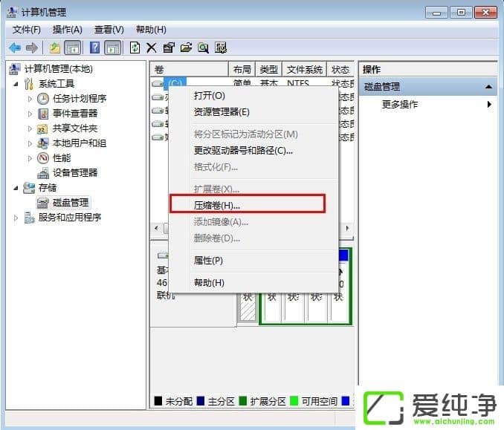Click the black X delete toolbar icon
This screenshot has width=504, height=430.
click(151, 48)
